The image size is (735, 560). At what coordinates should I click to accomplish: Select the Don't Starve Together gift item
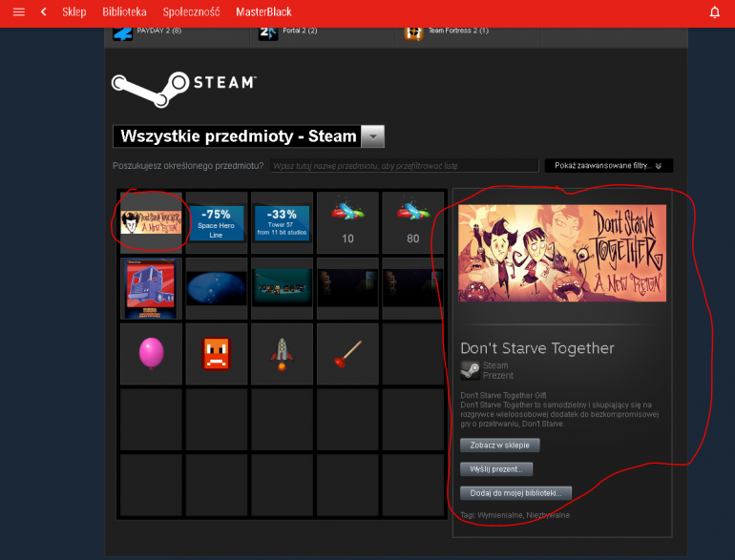[151, 222]
